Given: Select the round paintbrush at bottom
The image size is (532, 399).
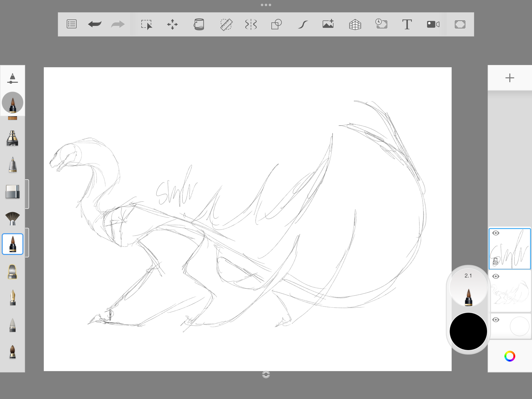Looking at the screenshot, I should 13,351.
